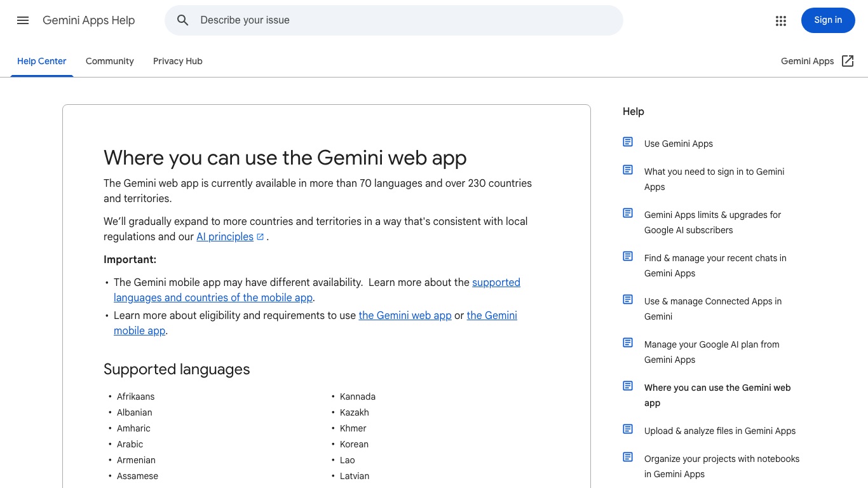Click article icon beside Manage your Google AI plan

628,343
